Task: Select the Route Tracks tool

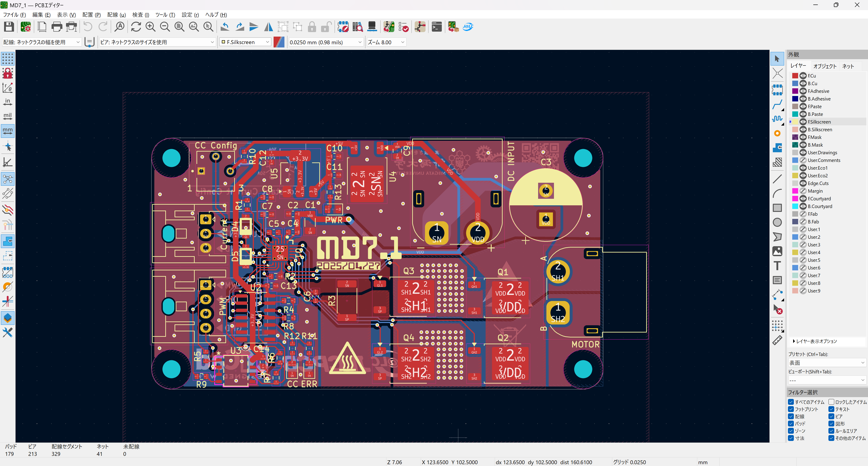Action: [x=777, y=105]
